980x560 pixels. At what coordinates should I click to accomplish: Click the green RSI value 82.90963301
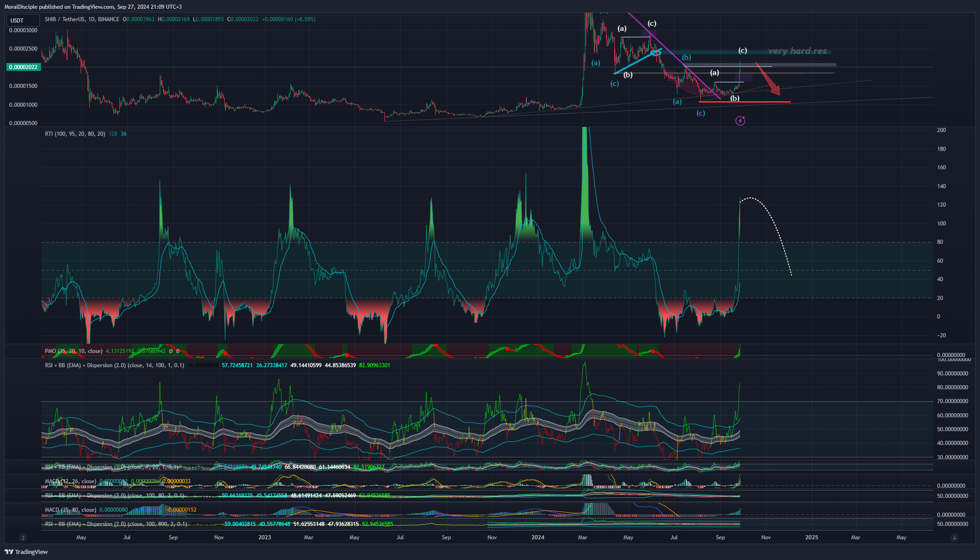click(x=374, y=365)
